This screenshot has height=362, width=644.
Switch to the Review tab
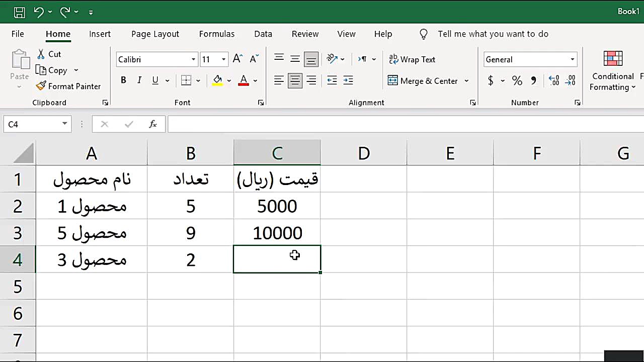305,34
